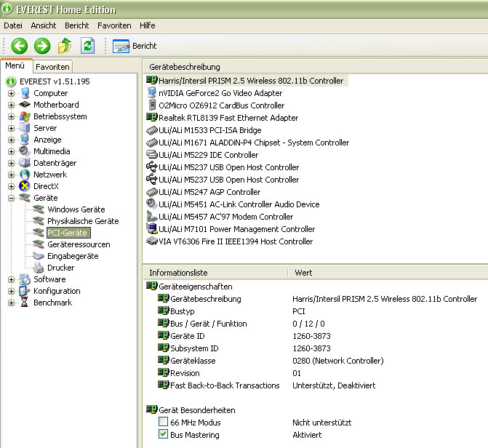Select Harris/Intersil PRISM 2.5 Wireless device row

[x=247, y=81]
